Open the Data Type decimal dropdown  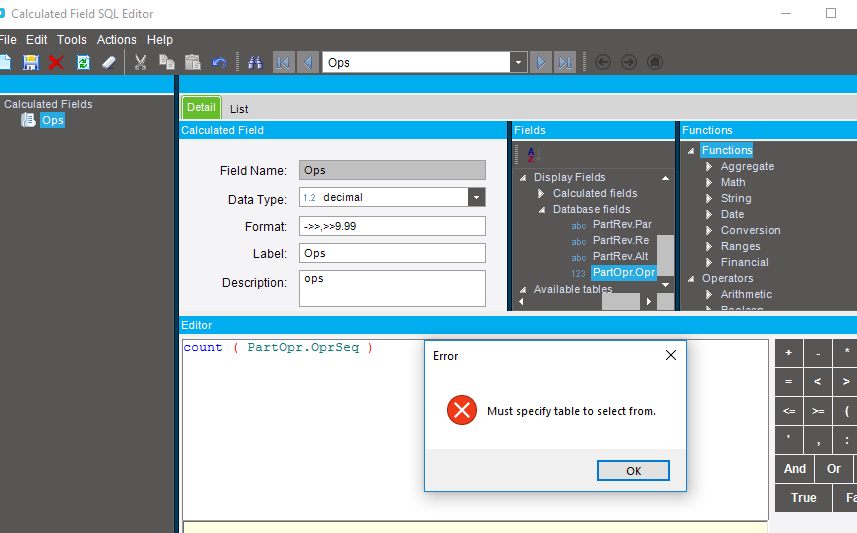(x=476, y=197)
